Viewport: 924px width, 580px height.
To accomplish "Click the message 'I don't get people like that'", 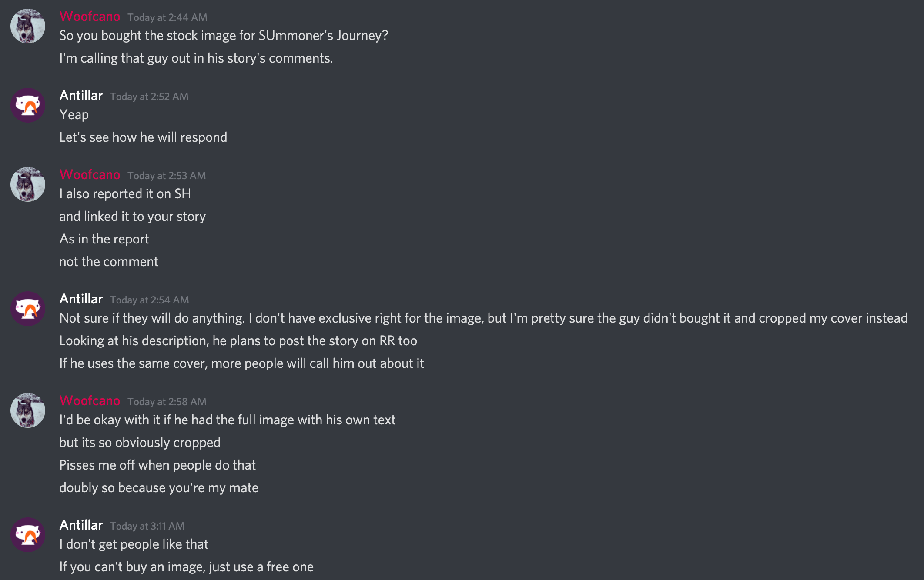I will (134, 544).
